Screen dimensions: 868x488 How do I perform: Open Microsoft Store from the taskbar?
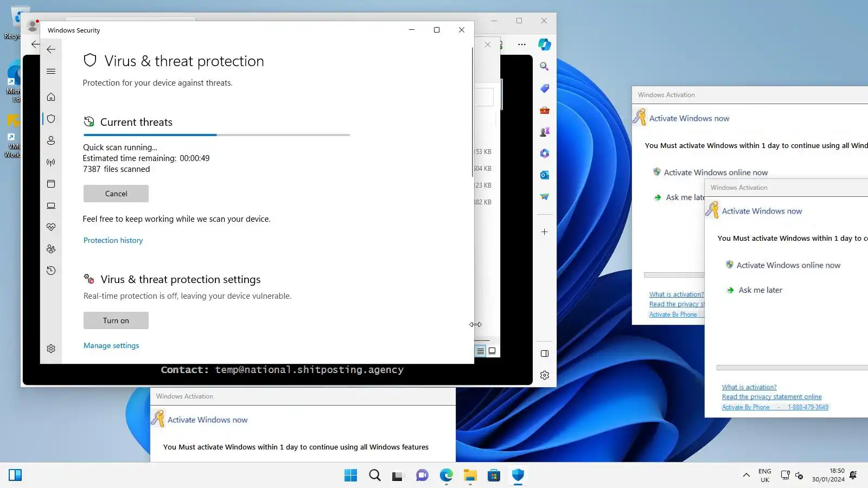[494, 476]
